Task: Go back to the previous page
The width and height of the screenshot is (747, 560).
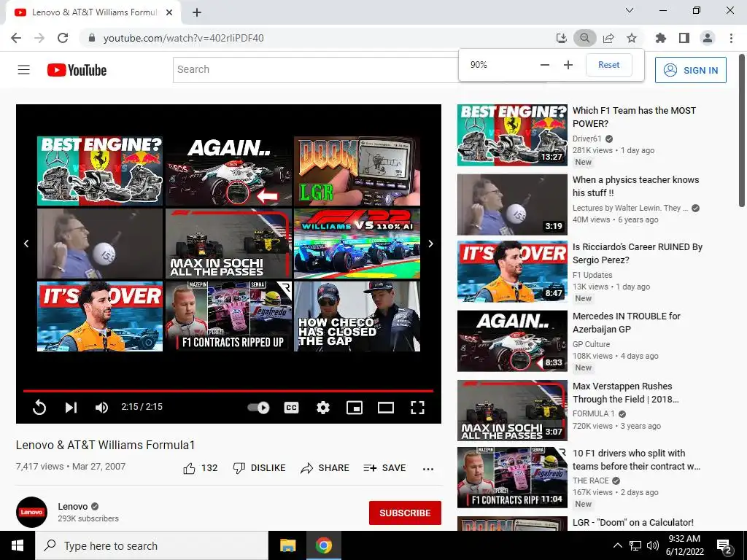Action: pos(16,38)
